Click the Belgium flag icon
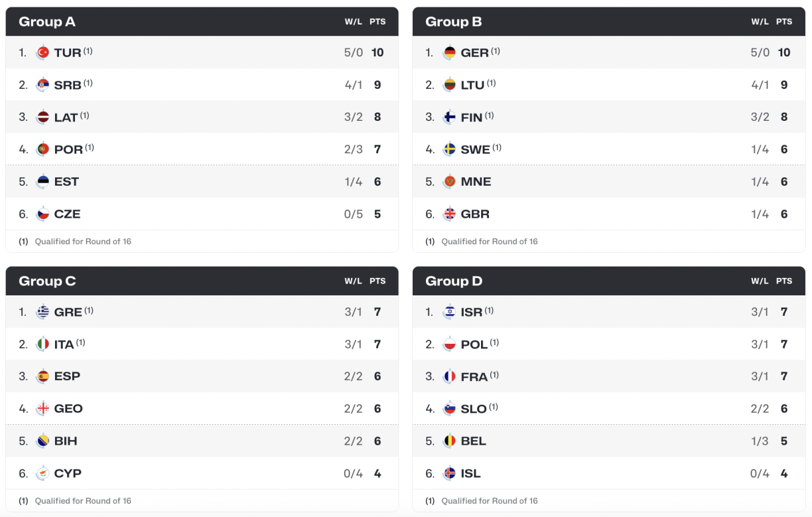Image resolution: width=812 pixels, height=517 pixels. pyautogui.click(x=450, y=441)
